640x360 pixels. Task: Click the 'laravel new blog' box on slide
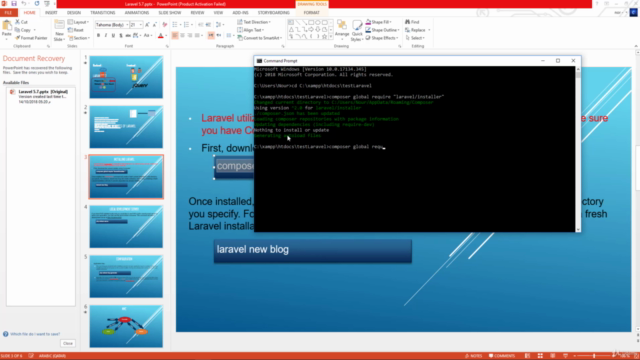click(313, 251)
